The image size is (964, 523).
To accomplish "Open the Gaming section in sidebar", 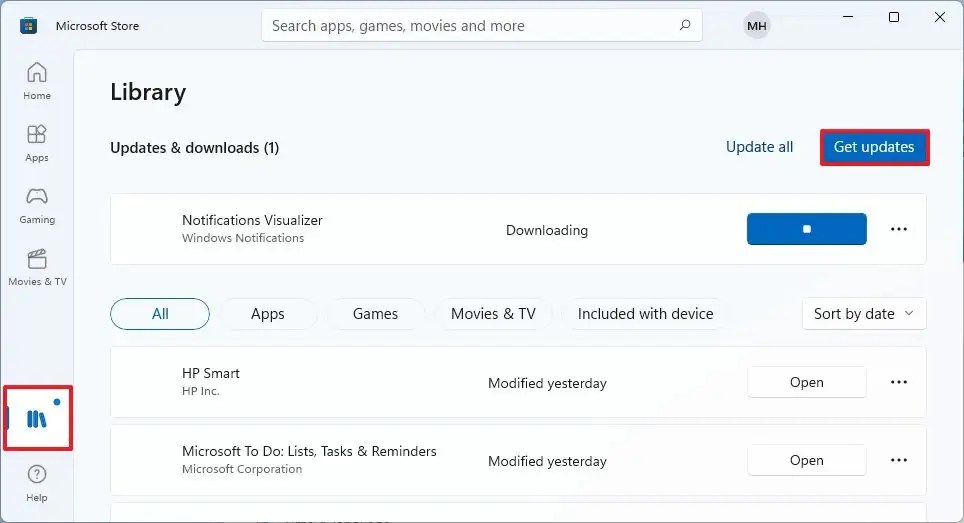I will pyautogui.click(x=37, y=205).
